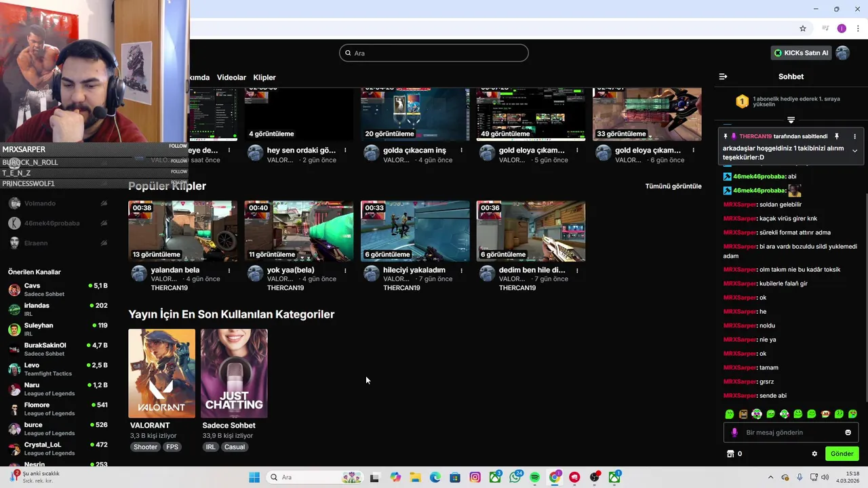Show hidden system tray icons chevron
The height and width of the screenshot is (488, 868).
coord(770,477)
